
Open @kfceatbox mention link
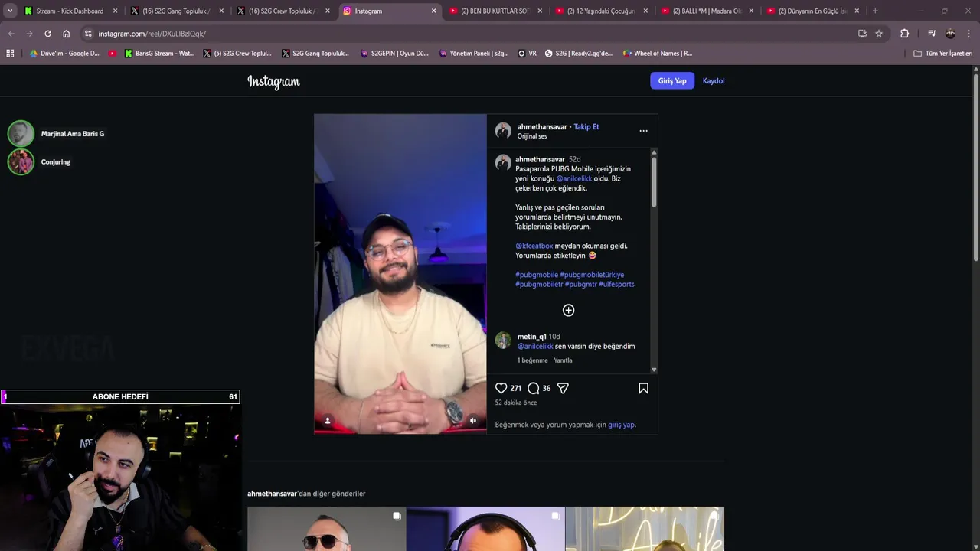point(534,246)
